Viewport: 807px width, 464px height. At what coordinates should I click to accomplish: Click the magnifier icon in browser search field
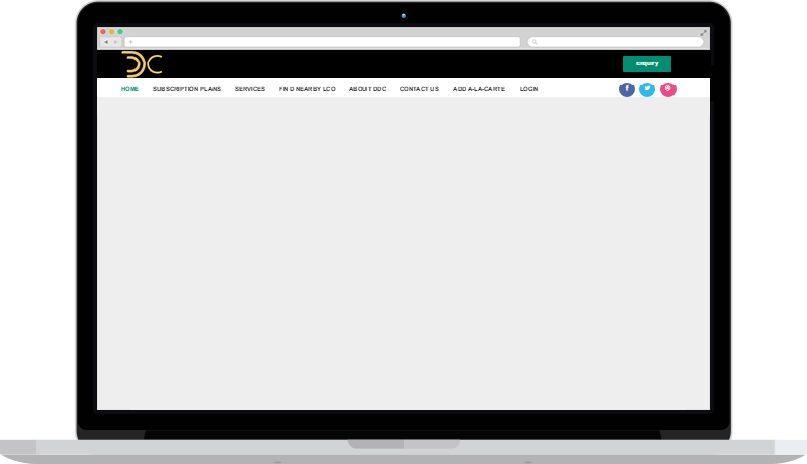pos(535,42)
